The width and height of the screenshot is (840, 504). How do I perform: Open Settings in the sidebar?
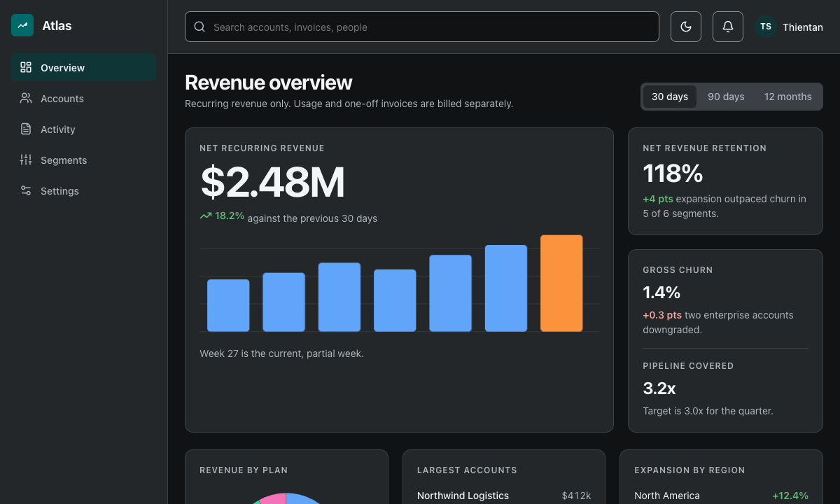[x=83, y=190]
